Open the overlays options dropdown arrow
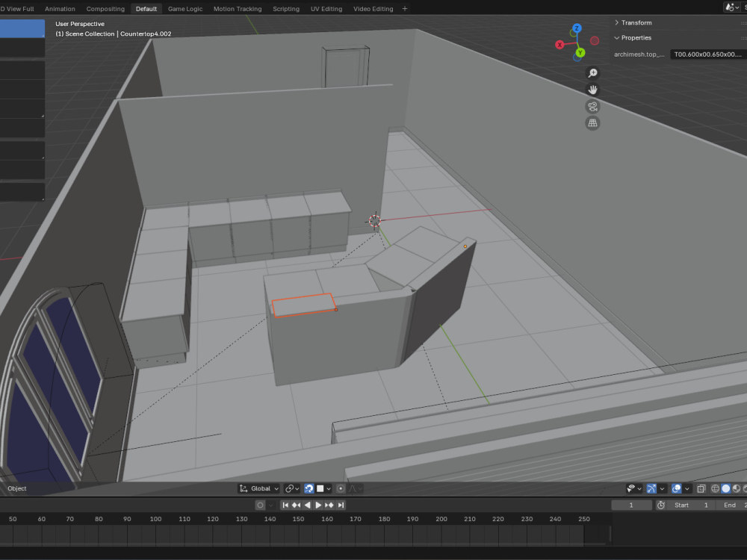Viewport: 747px width, 560px height. 686,488
